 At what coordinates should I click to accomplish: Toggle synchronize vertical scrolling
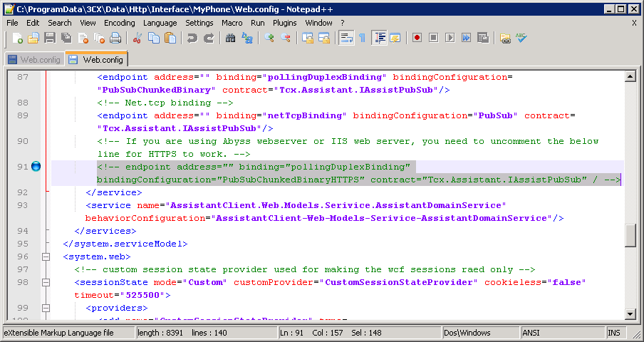tap(307, 38)
